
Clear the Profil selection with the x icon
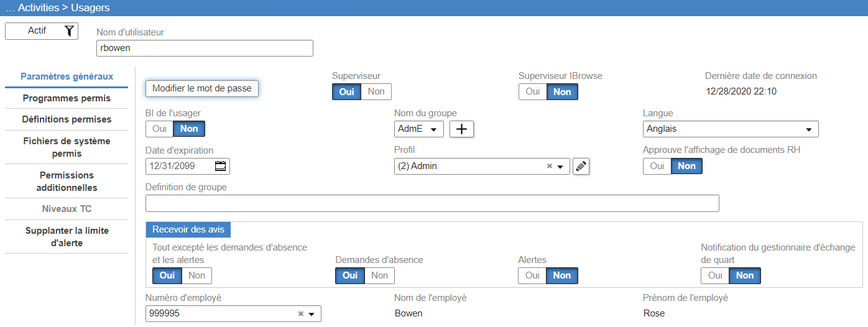(x=549, y=166)
